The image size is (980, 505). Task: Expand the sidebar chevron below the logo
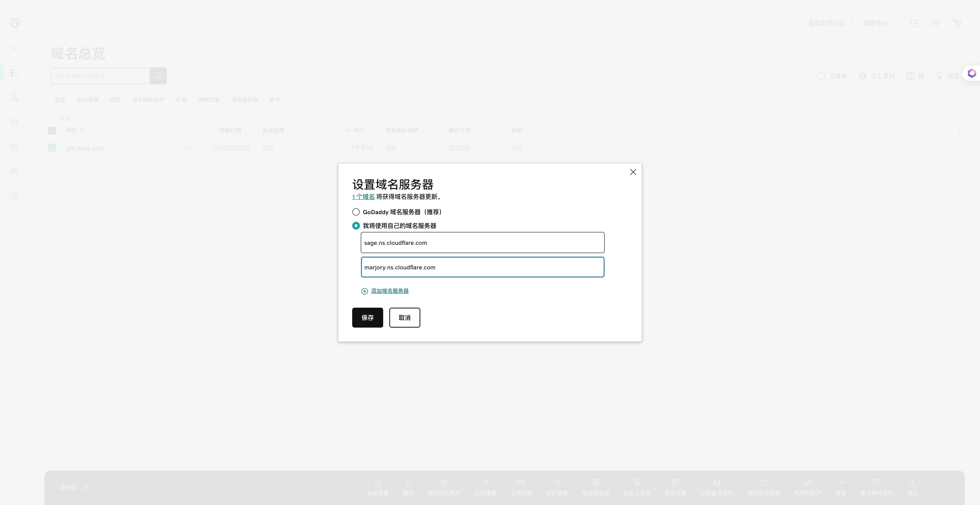point(14,48)
